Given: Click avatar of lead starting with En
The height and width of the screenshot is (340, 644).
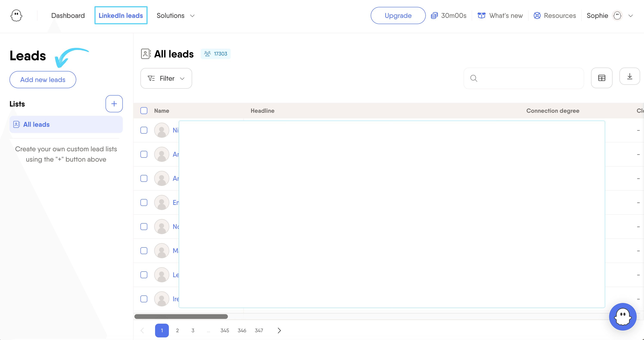Looking at the screenshot, I should pyautogui.click(x=162, y=202).
